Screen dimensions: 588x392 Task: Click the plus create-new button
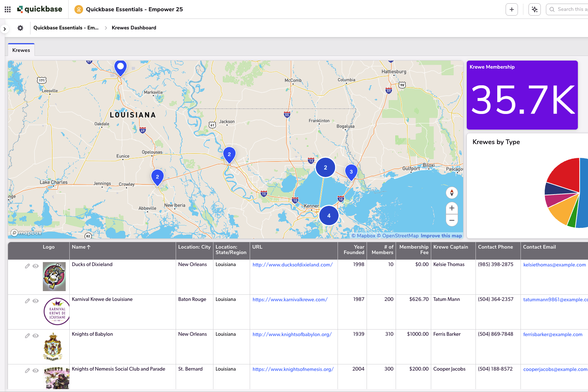pyautogui.click(x=511, y=9)
